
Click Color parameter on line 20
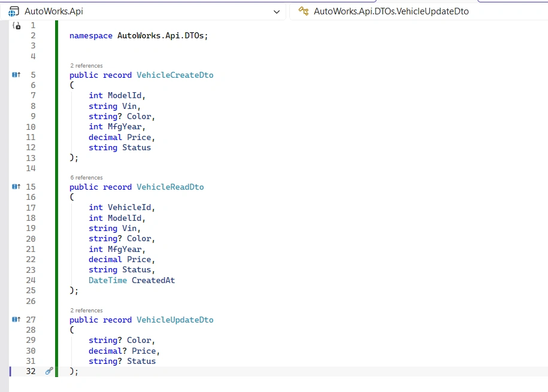coord(139,239)
